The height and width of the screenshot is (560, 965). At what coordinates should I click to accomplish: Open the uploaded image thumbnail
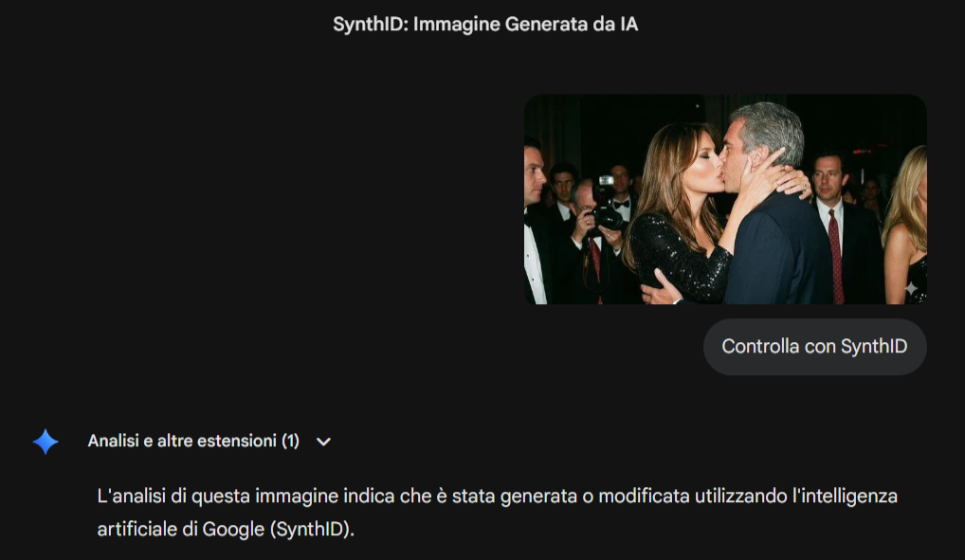click(x=725, y=199)
